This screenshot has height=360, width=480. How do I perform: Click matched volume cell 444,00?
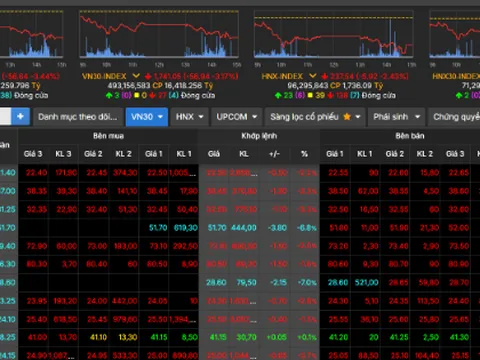pyautogui.click(x=244, y=228)
